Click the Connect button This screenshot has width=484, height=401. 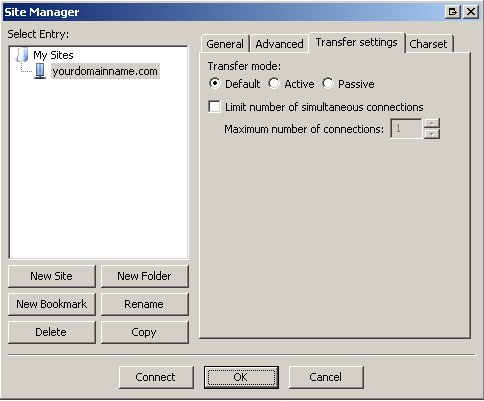pos(156,377)
